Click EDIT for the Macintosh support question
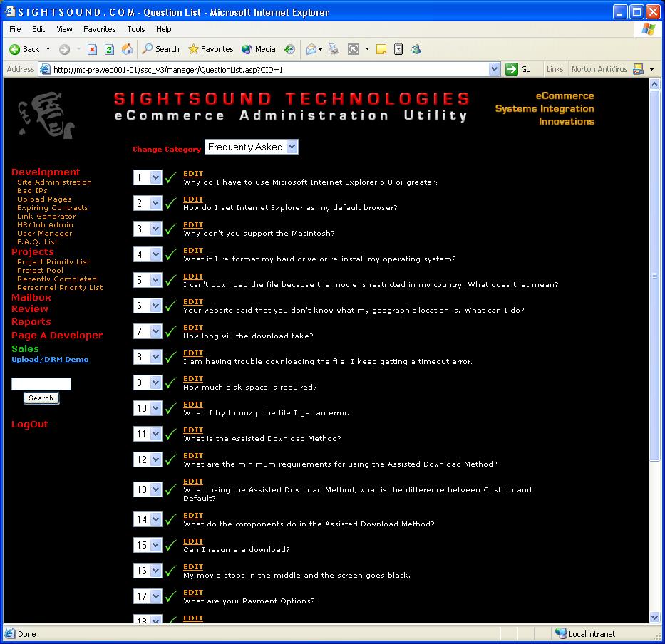The image size is (665, 644). [x=193, y=224]
